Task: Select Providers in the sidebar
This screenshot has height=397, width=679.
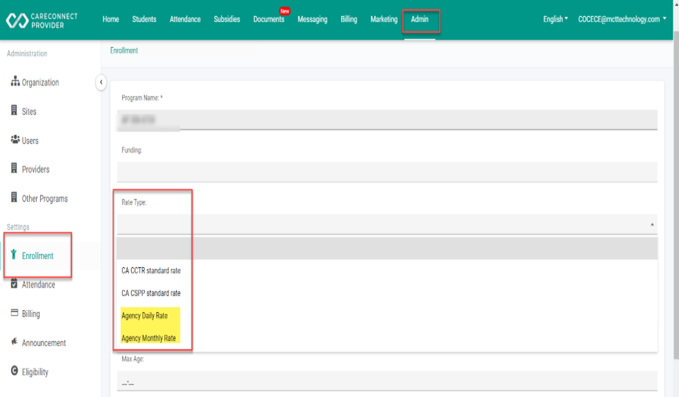Action: click(36, 169)
